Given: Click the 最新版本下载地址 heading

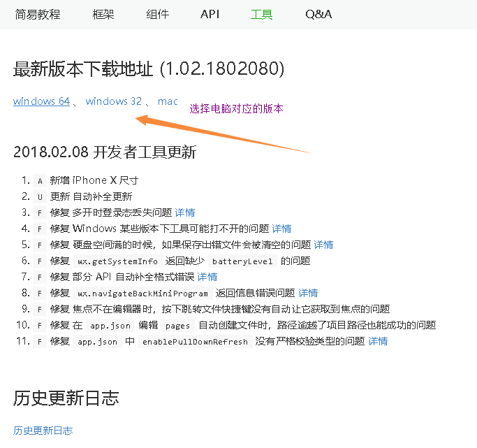Looking at the screenshot, I should tap(149, 68).
